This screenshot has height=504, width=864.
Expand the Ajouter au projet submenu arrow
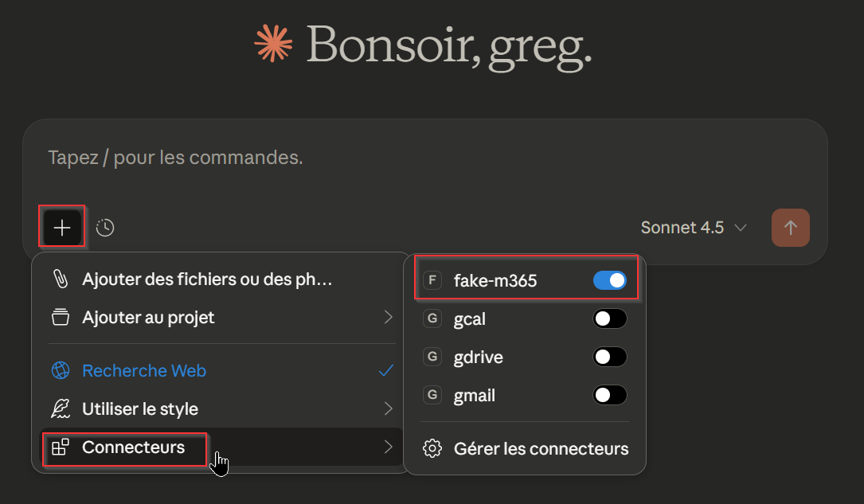pyautogui.click(x=389, y=318)
